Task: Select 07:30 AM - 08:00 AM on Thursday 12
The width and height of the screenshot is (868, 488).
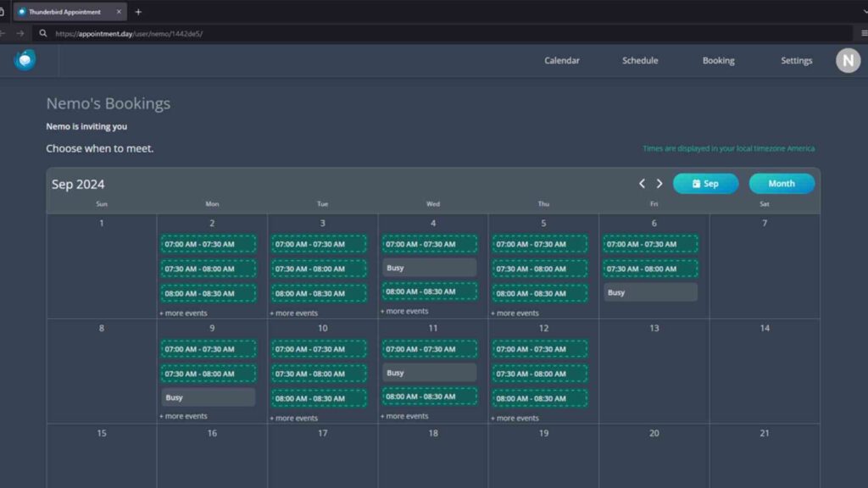Action: [x=540, y=374]
